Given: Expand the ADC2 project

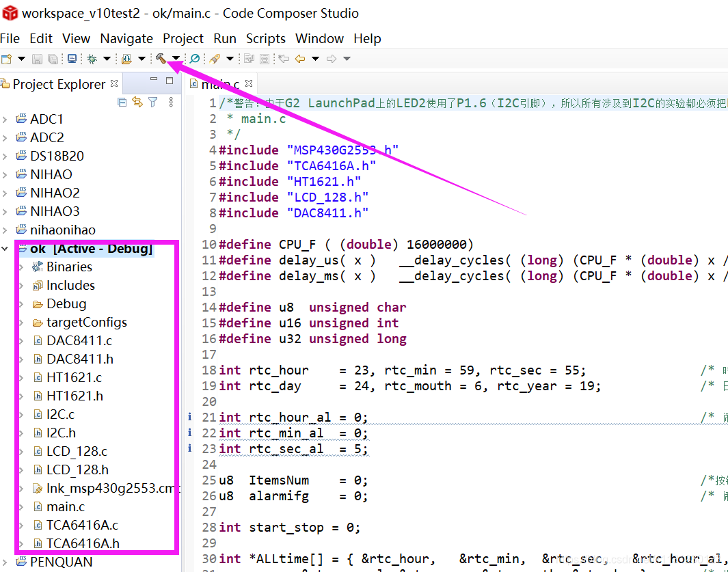Looking at the screenshot, I should pos(5,138).
